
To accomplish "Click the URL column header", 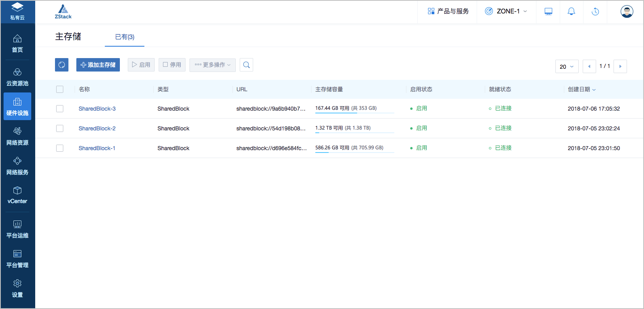I will (242, 89).
